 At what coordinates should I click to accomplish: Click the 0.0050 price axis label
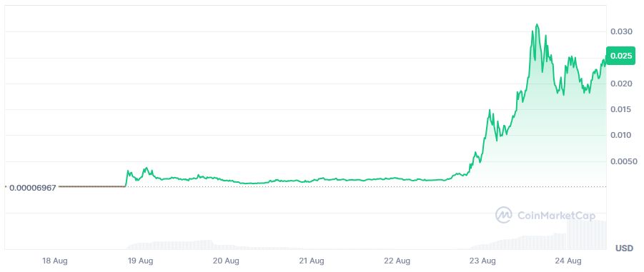(x=622, y=161)
